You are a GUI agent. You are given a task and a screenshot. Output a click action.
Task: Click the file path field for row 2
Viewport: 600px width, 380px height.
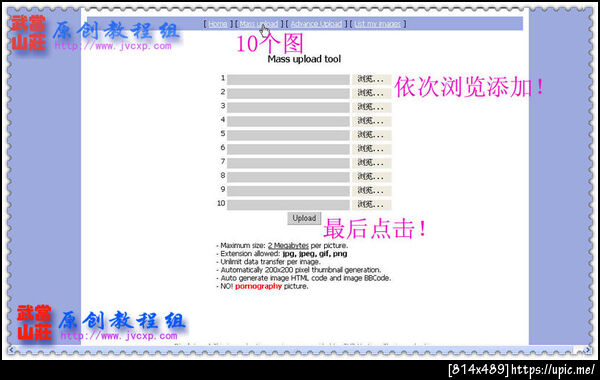tap(288, 93)
